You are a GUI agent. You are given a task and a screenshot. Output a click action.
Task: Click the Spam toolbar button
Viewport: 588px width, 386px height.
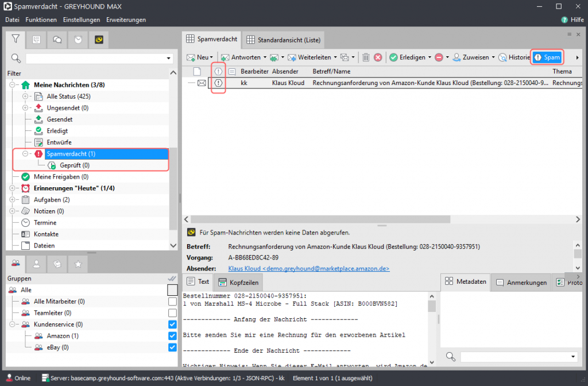[x=547, y=57]
